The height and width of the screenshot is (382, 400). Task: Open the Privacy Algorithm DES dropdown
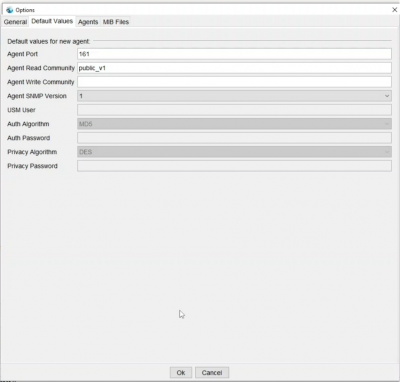(234, 152)
